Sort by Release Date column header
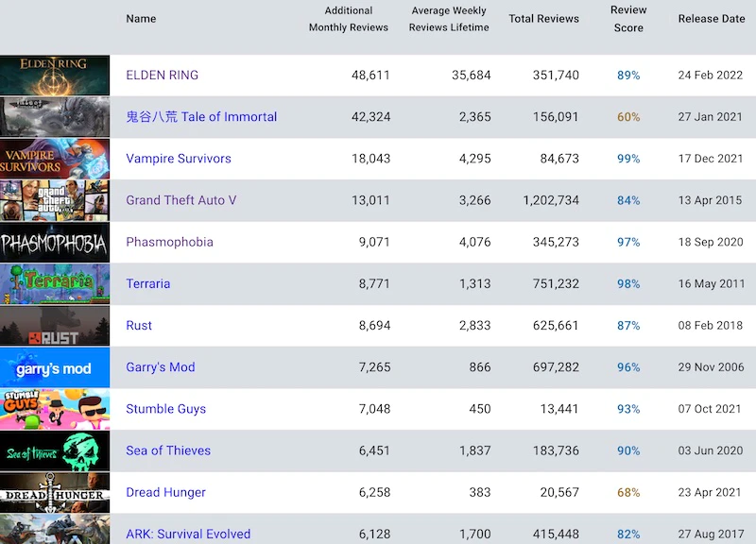The width and height of the screenshot is (756, 544). coord(712,19)
